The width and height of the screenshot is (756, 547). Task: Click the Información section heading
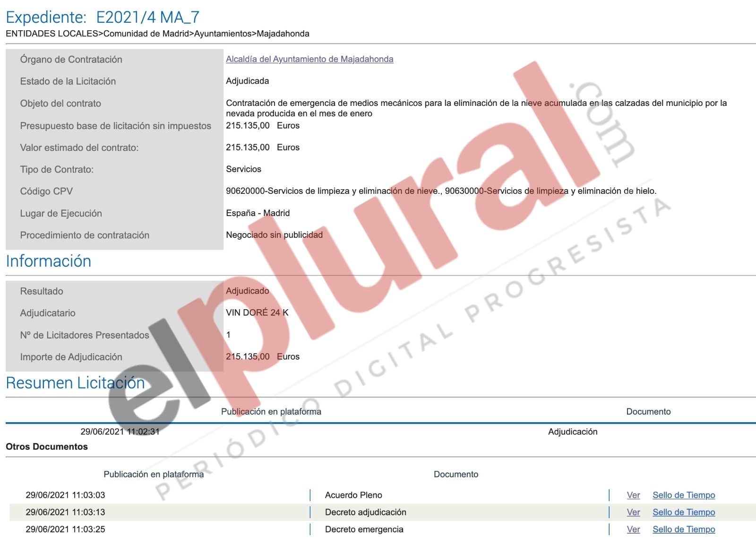[48, 261]
